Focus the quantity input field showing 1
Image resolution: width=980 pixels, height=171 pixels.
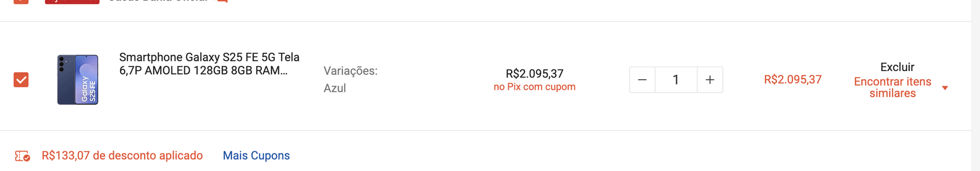pyautogui.click(x=676, y=80)
